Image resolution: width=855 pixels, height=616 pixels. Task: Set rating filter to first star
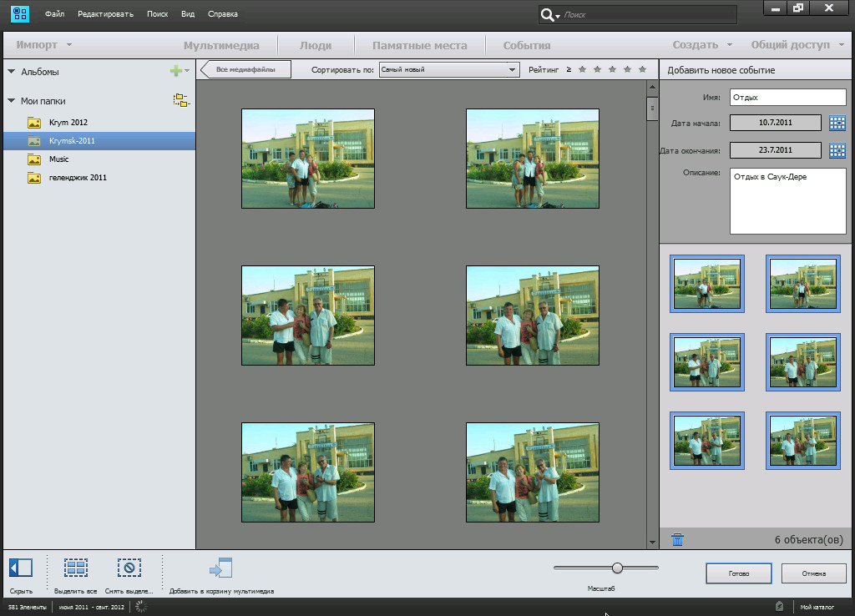click(583, 70)
